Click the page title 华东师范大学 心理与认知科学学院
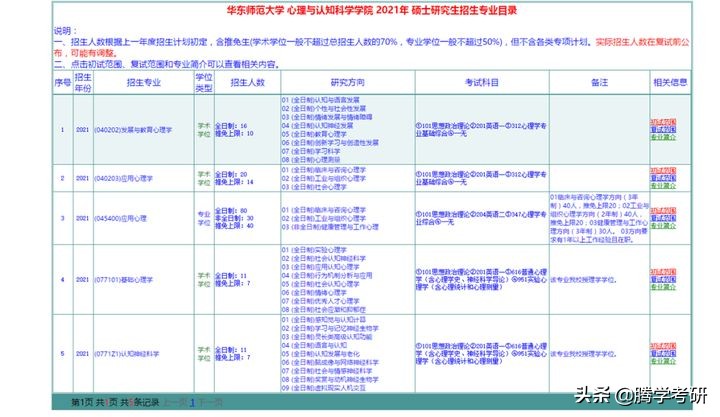This screenshot has height=417, width=720. tap(300, 11)
